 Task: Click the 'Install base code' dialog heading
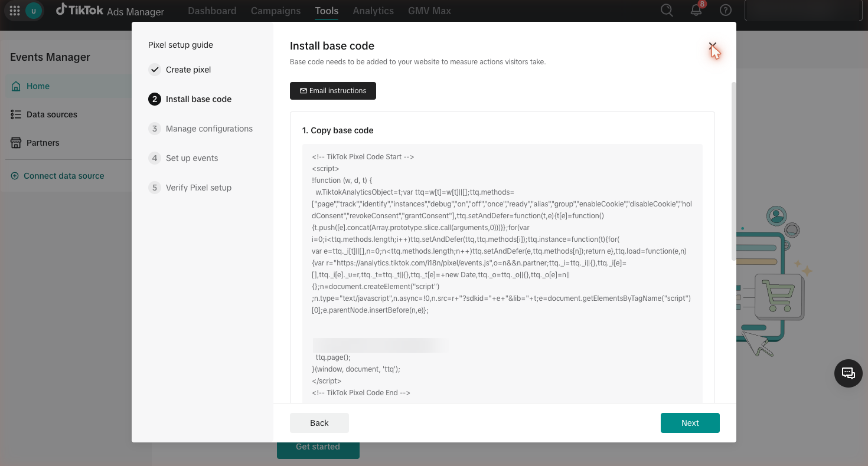click(332, 46)
